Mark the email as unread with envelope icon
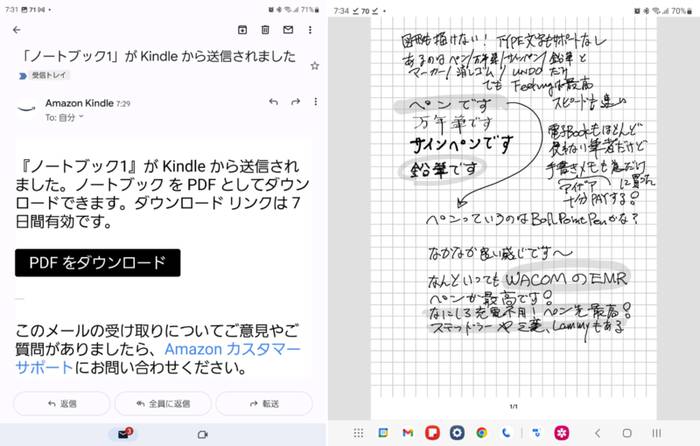 pyautogui.click(x=288, y=30)
